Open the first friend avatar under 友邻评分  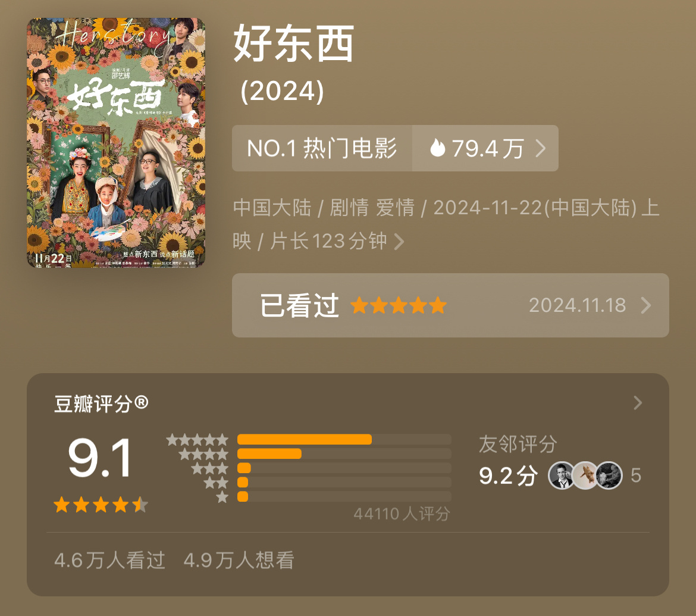[562, 475]
